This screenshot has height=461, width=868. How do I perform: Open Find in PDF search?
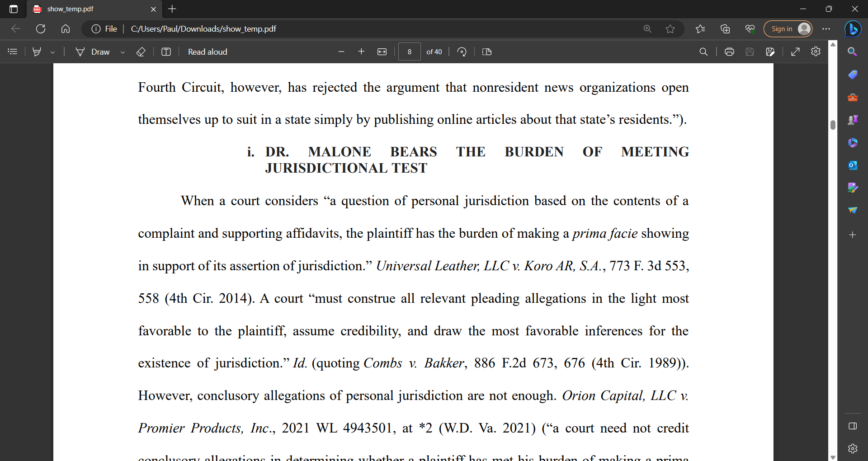click(x=703, y=52)
